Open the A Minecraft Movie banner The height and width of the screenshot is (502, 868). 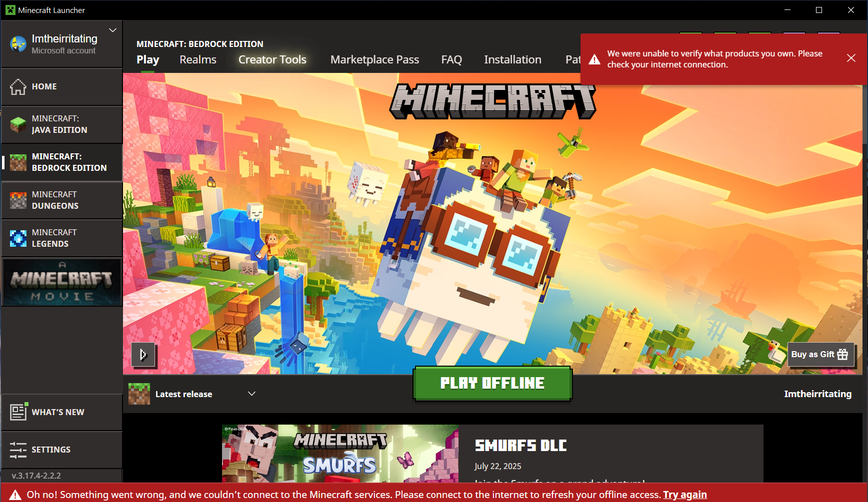[x=62, y=282]
